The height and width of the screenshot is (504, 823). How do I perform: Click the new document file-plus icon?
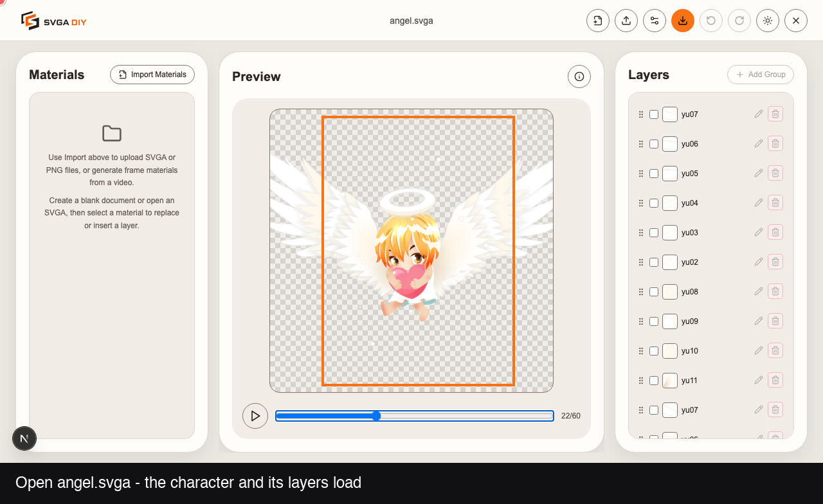[598, 21]
